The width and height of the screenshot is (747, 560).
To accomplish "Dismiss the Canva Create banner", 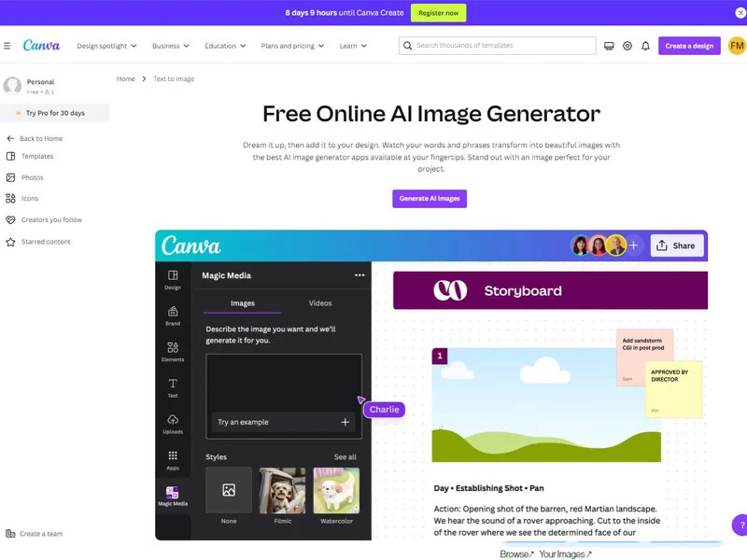I will (x=740, y=13).
